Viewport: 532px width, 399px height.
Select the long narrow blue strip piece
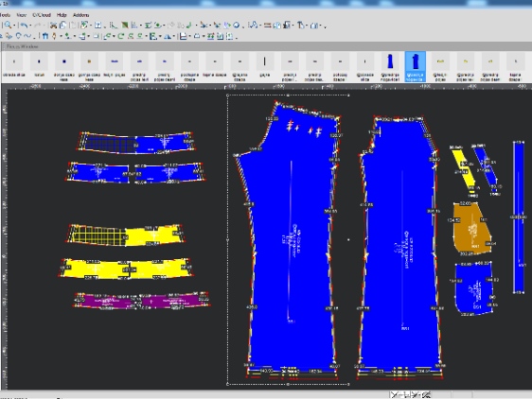(519, 217)
